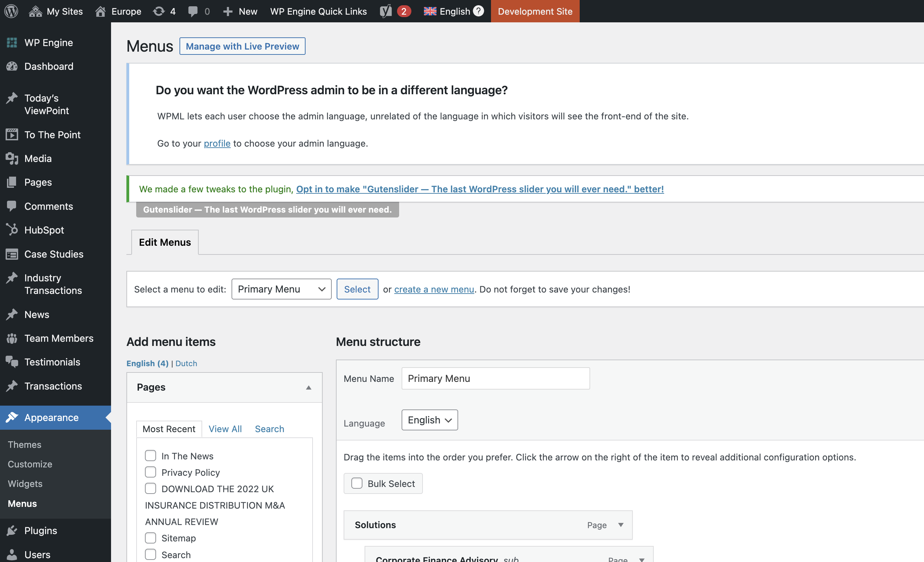Select the Most Recent pages tab
The image size is (924, 562).
pos(169,429)
